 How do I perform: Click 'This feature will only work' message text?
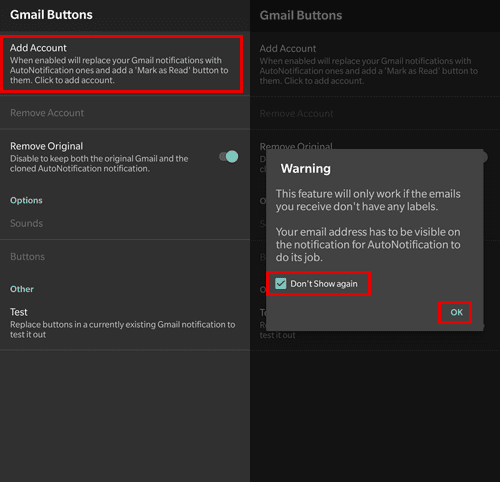[368, 200]
